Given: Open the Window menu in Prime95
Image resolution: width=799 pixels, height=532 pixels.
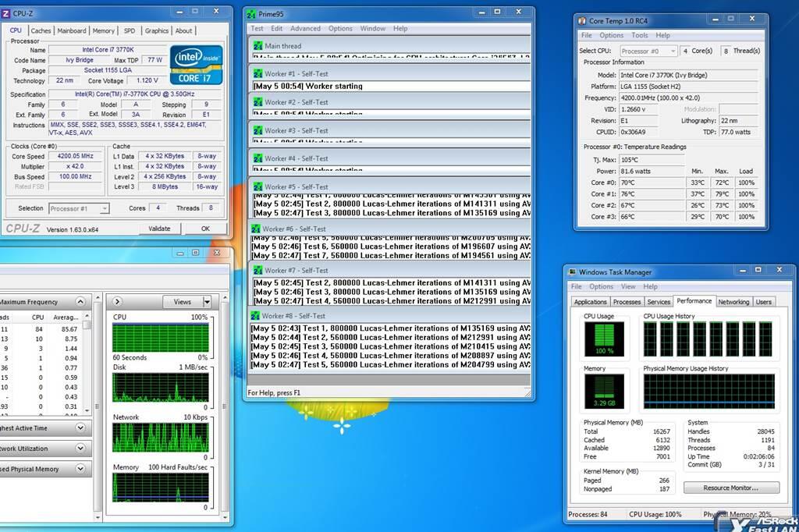Looking at the screenshot, I should (x=372, y=29).
